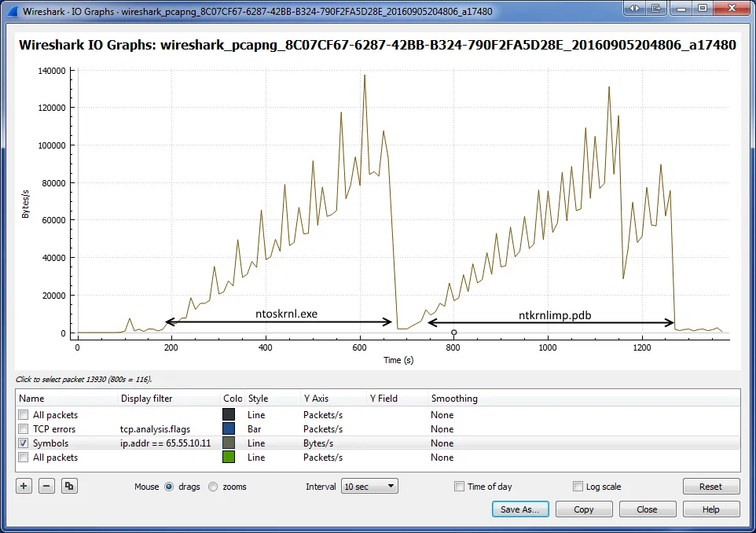Click the Symbols graph name cell

click(50, 443)
